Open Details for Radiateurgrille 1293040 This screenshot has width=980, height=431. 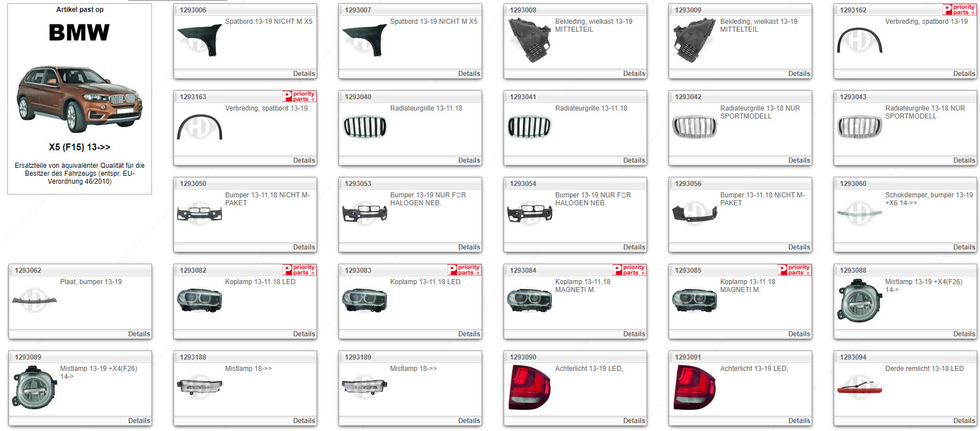[x=469, y=160]
